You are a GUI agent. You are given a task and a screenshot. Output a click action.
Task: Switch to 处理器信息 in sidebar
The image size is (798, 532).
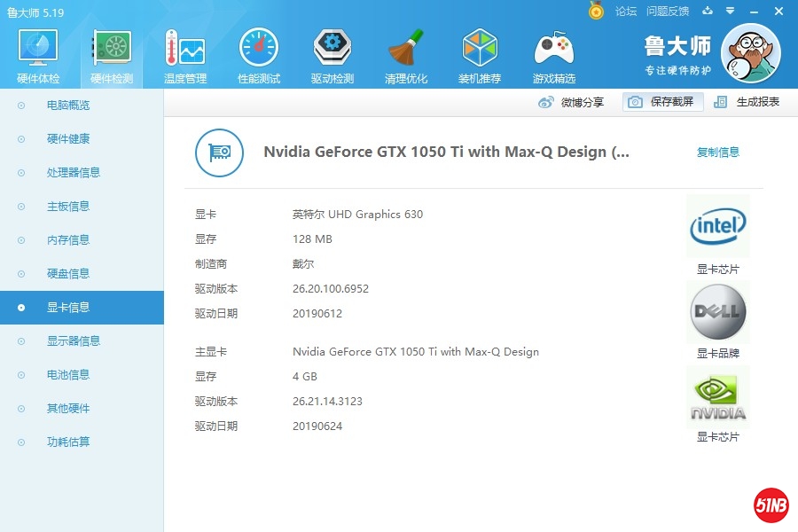[x=74, y=173]
